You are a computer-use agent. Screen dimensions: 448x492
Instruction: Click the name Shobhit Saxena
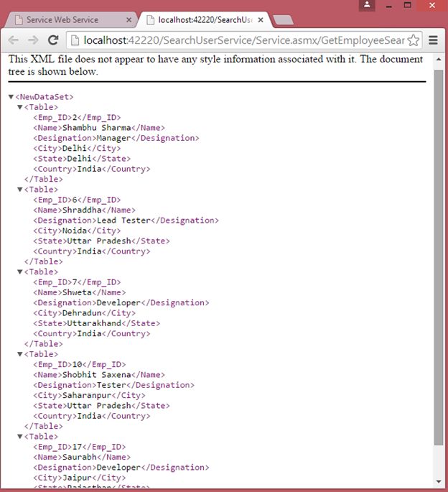point(97,375)
